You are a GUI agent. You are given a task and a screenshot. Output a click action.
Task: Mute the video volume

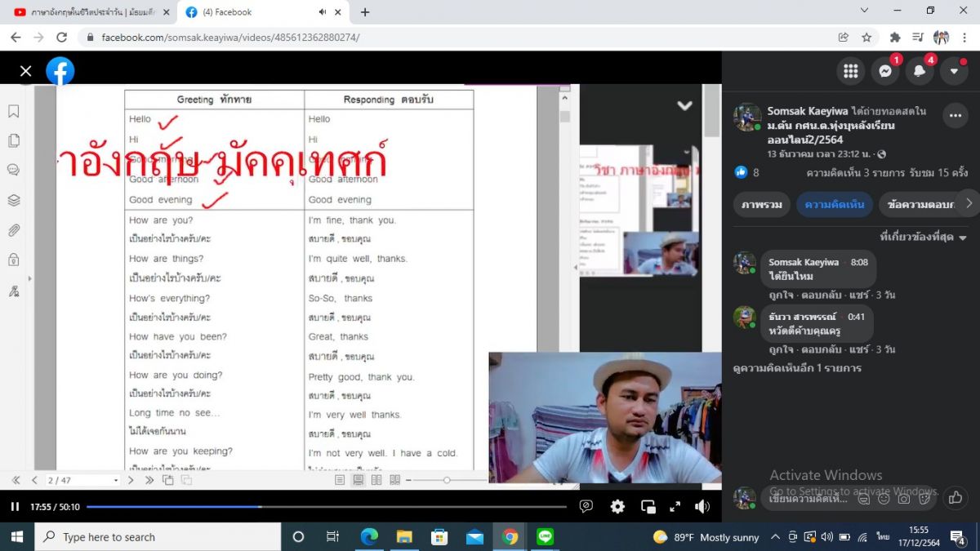pos(702,507)
